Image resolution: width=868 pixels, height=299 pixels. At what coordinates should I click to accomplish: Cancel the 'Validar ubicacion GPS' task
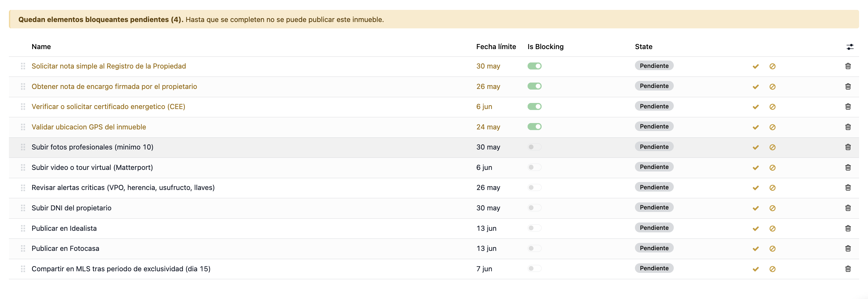tap(772, 127)
